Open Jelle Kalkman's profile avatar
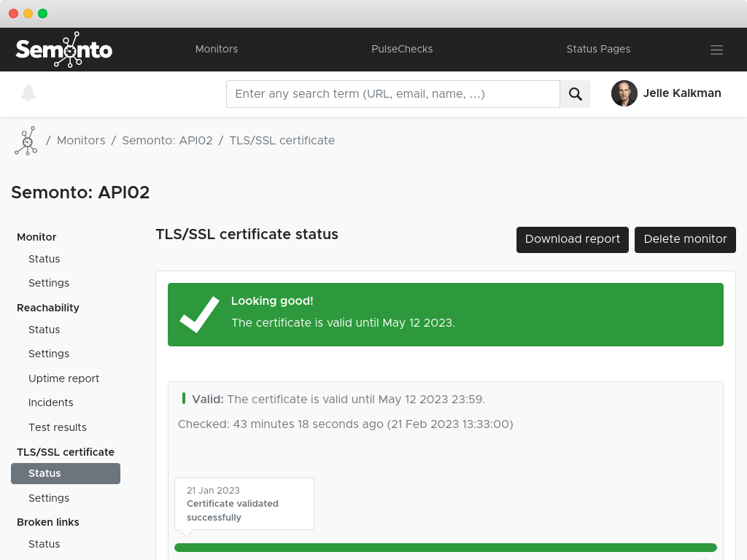This screenshot has width=747, height=560. tap(624, 93)
